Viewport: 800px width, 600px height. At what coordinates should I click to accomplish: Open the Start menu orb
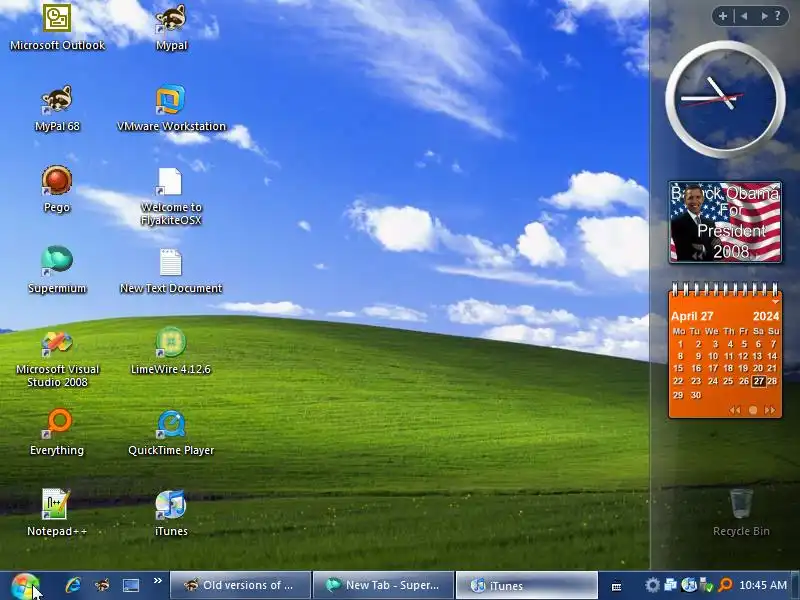point(24,586)
